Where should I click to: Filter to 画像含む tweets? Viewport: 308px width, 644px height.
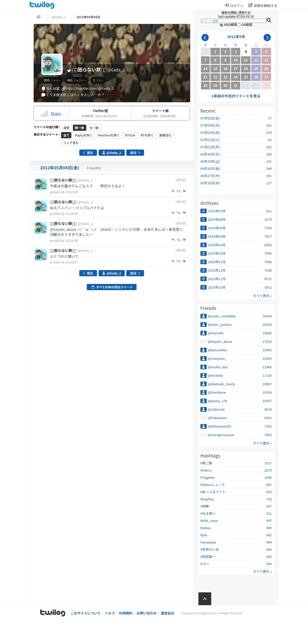click(x=165, y=135)
